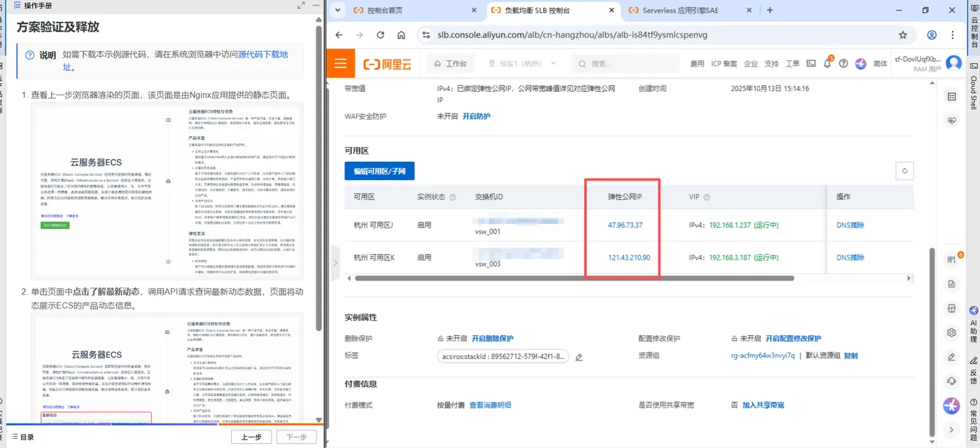Open the API debugging icon on the right rail

coord(951,260)
